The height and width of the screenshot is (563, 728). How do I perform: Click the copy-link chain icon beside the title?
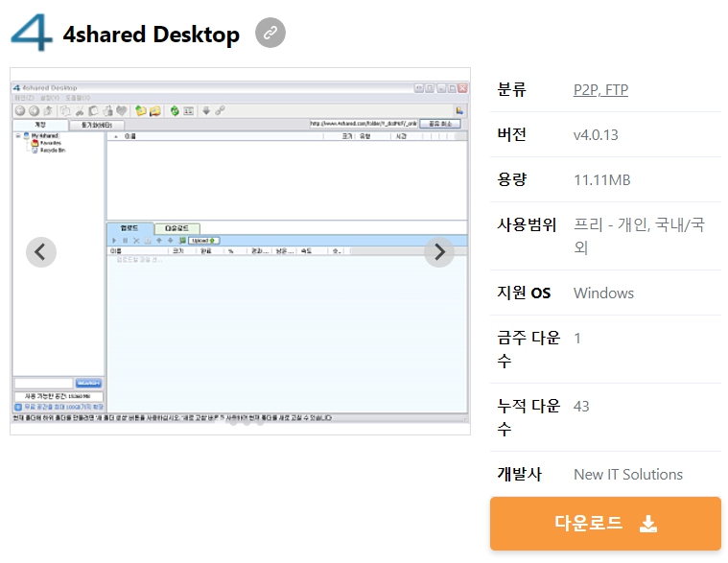coord(270,33)
